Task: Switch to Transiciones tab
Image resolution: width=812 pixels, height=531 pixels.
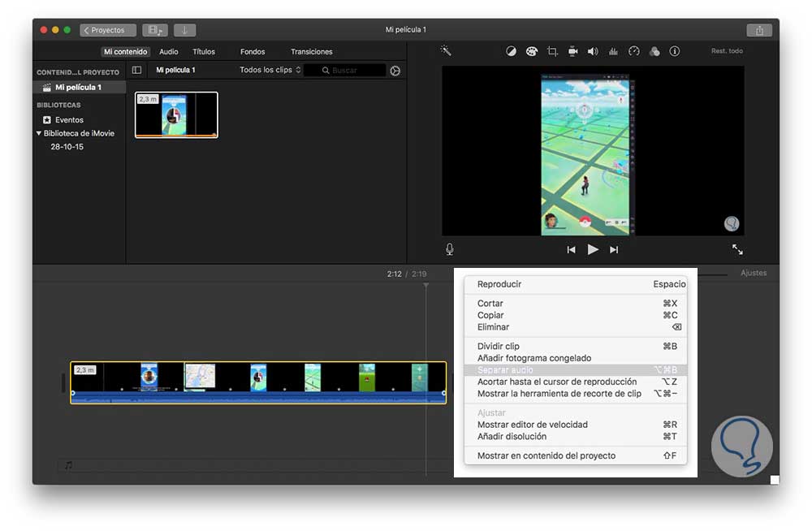Action: click(x=311, y=52)
